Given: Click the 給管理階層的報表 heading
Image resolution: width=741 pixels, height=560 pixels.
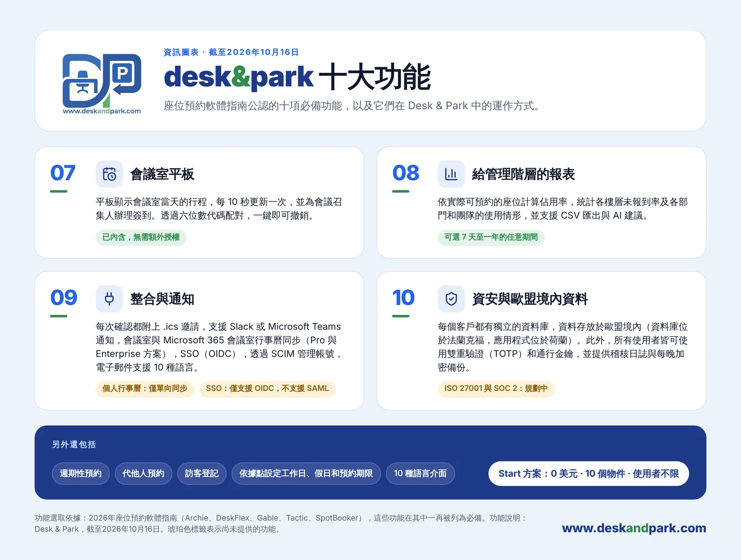Looking at the screenshot, I should (x=523, y=174).
